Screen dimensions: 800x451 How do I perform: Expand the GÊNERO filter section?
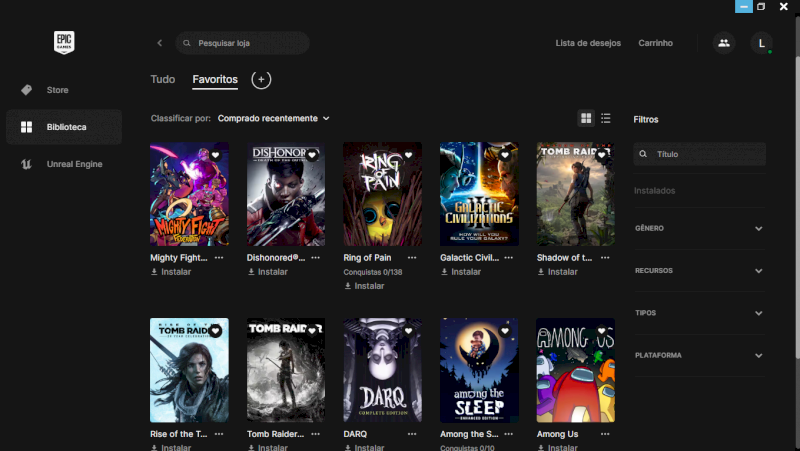pyautogui.click(x=758, y=228)
